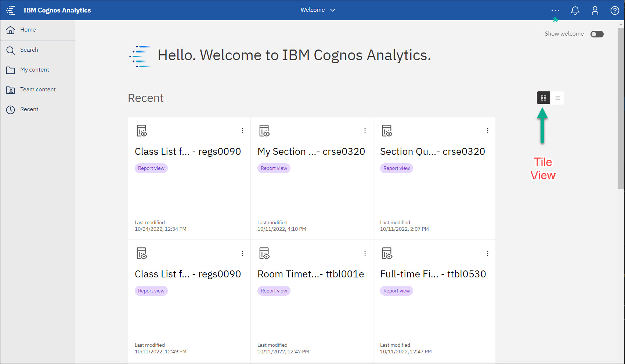Open action menu on Class List 12:49 PM card
This screenshot has width=625, height=364.
pos(242,254)
